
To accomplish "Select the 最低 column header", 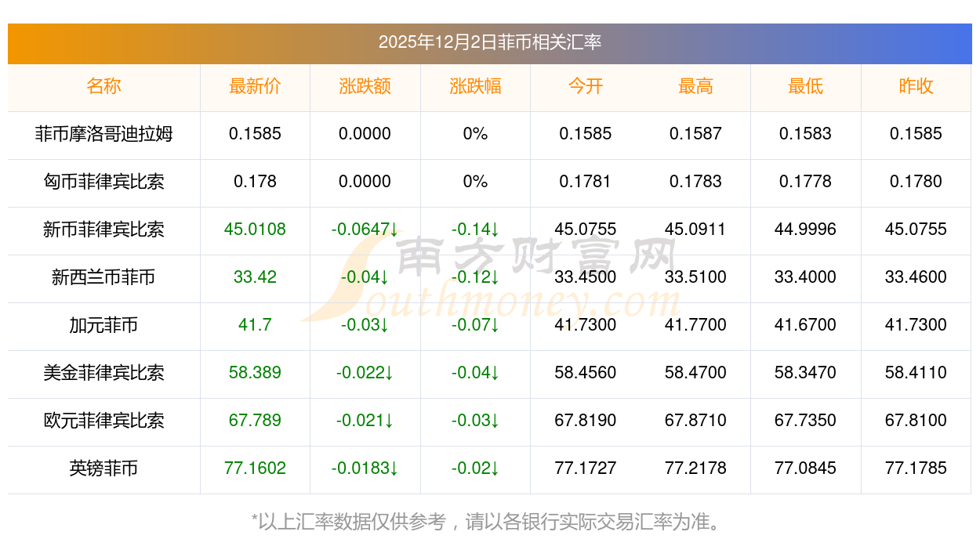I will coord(805,86).
